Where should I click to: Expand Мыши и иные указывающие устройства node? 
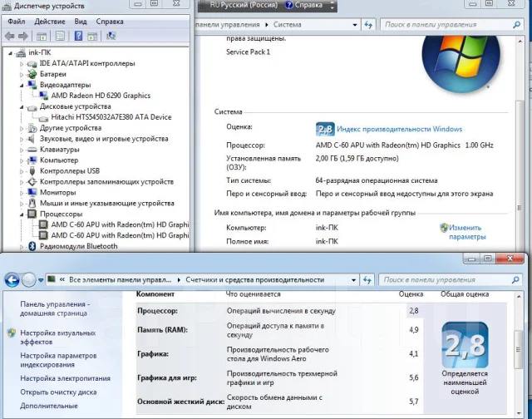tap(22, 204)
